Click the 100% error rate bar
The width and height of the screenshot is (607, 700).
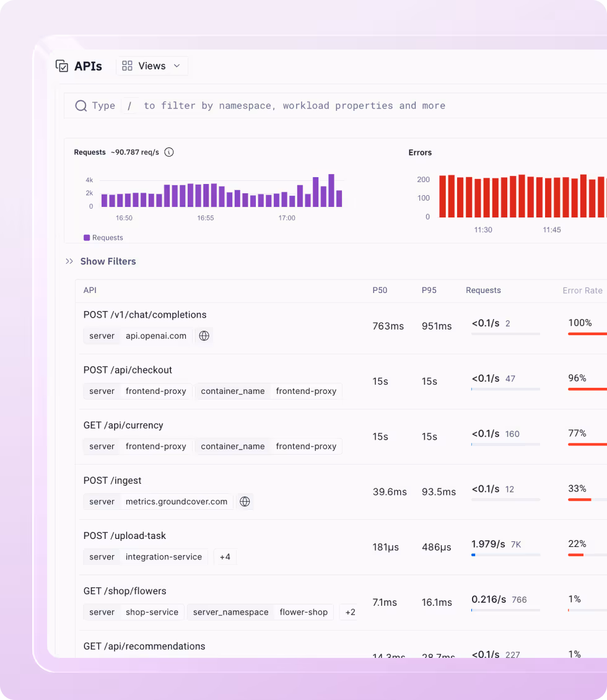coord(587,334)
